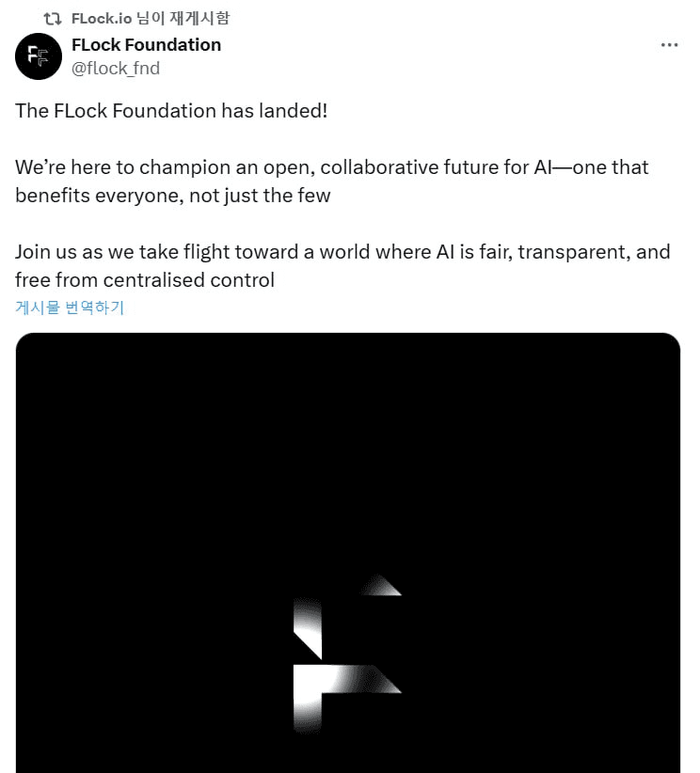Click the @flock_fnd handle
This screenshot has height=773, width=700.
(116, 68)
